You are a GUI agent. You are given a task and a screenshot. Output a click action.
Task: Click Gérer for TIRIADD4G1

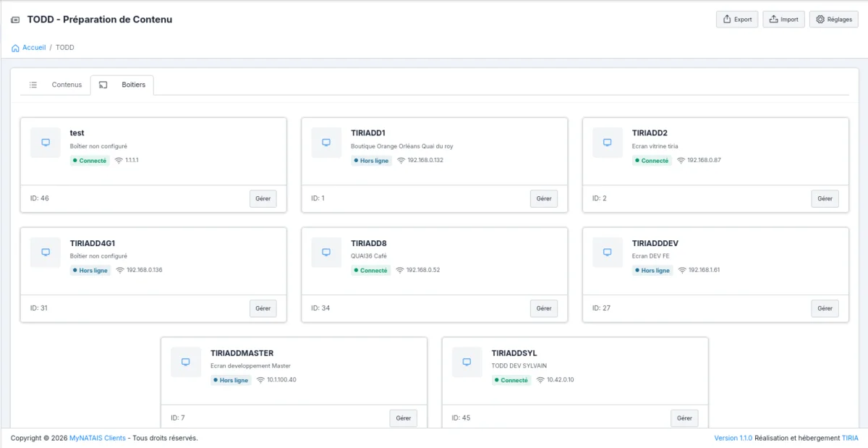click(x=263, y=308)
